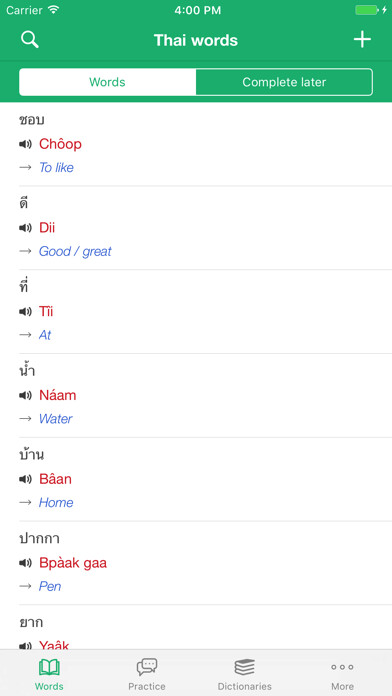Open the Dictionaries tab
Viewport: 392px width, 696px height.
click(245, 674)
